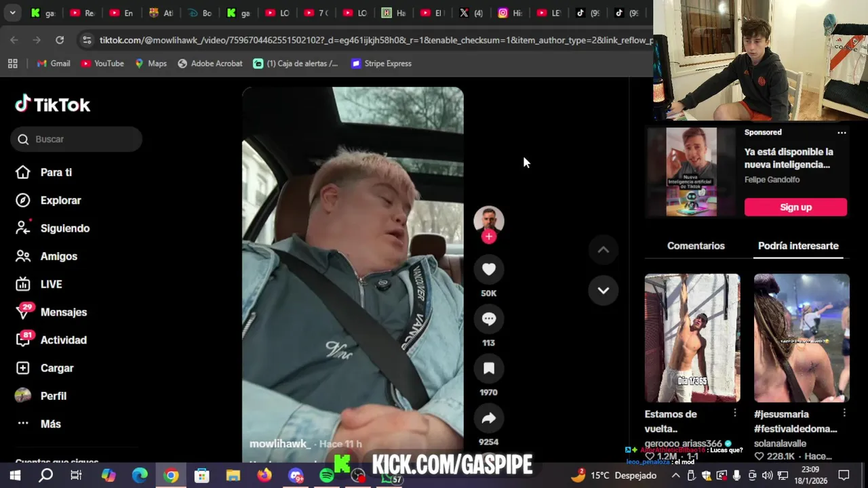The width and height of the screenshot is (868, 488).
Task: Open the Windows notification center
Action: coord(844,475)
